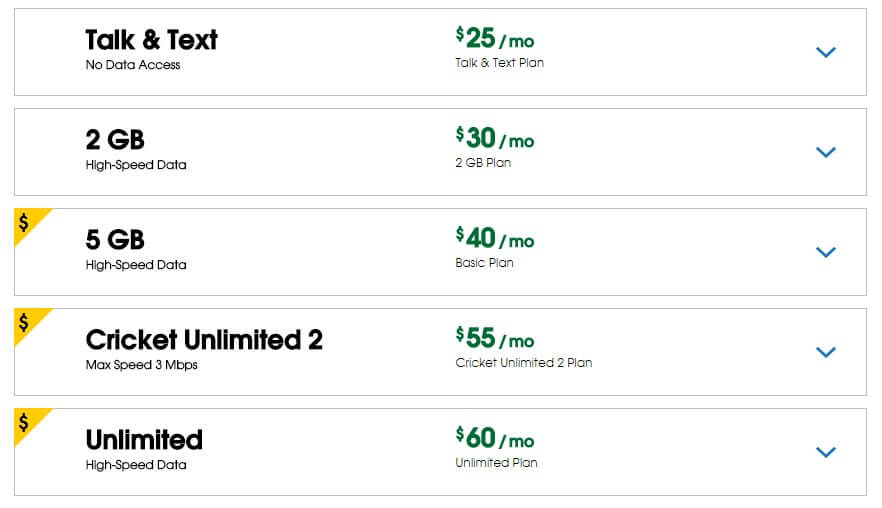This screenshot has width=882, height=508.
Task: Expand the 2 GB plan chevron
Action: pyautogui.click(x=825, y=152)
